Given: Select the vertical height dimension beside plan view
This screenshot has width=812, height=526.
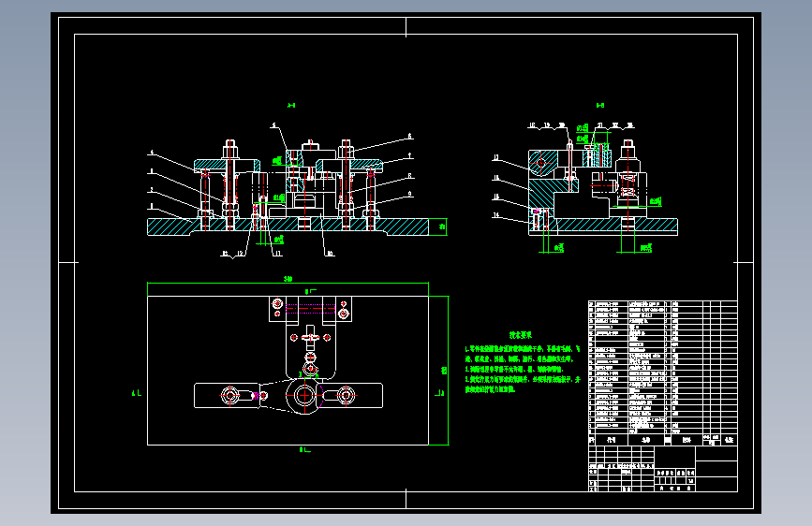Looking at the screenshot, I should [x=444, y=371].
